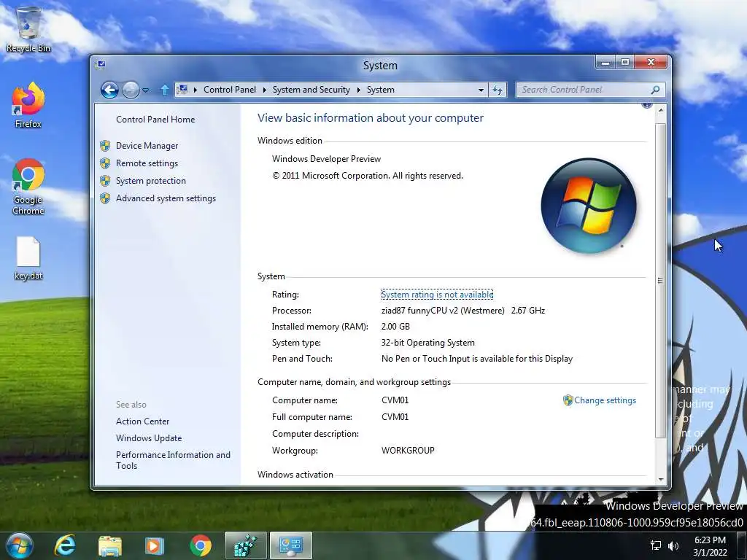Click the 2.00 GB memory value

point(395,327)
